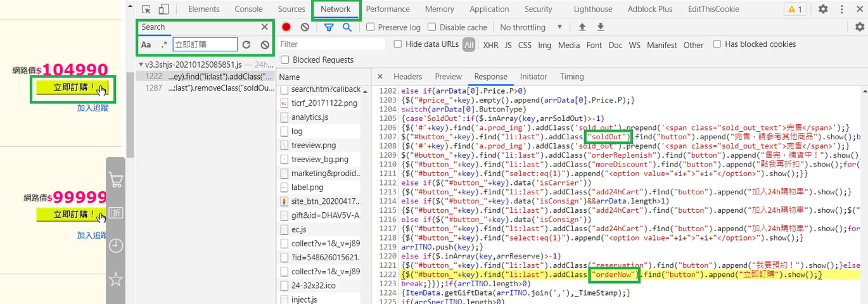This screenshot has height=304, width=868.
Task: Switch to Elements tab
Action: (204, 9)
